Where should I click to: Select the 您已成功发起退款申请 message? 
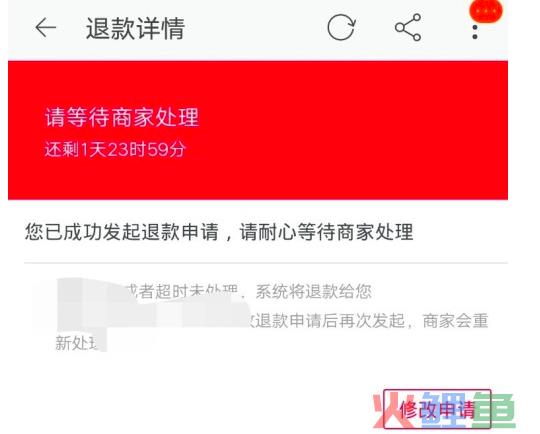coord(122,231)
